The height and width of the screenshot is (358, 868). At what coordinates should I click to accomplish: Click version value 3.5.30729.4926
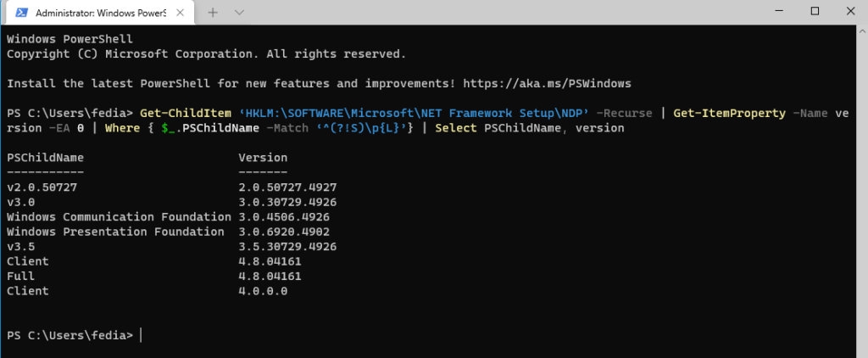(x=288, y=246)
